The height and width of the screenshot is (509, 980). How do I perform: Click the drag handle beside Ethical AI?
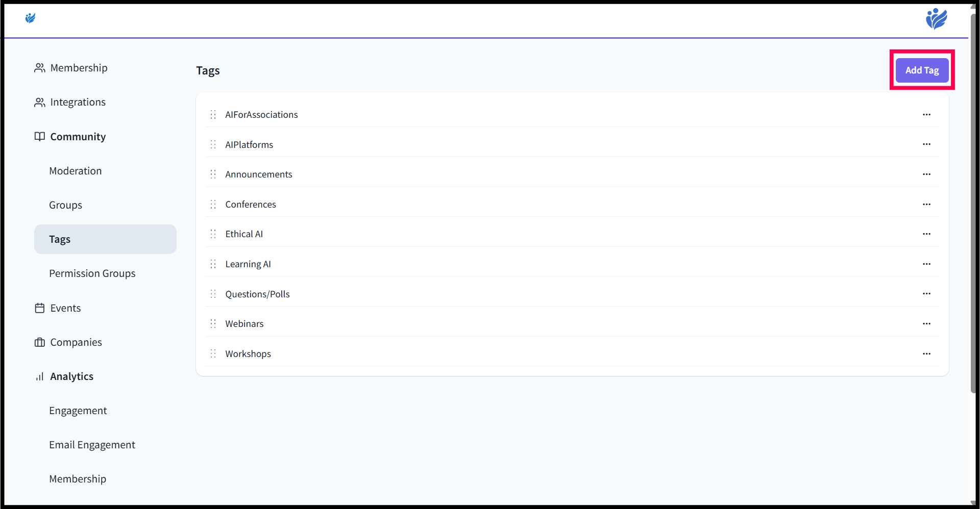(x=213, y=234)
